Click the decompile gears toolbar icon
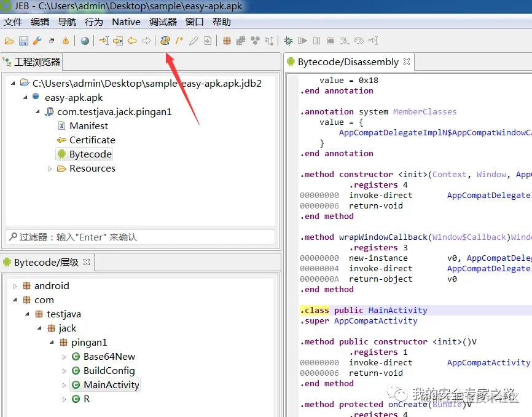This screenshot has height=417, width=532. pyautogui.click(x=165, y=41)
